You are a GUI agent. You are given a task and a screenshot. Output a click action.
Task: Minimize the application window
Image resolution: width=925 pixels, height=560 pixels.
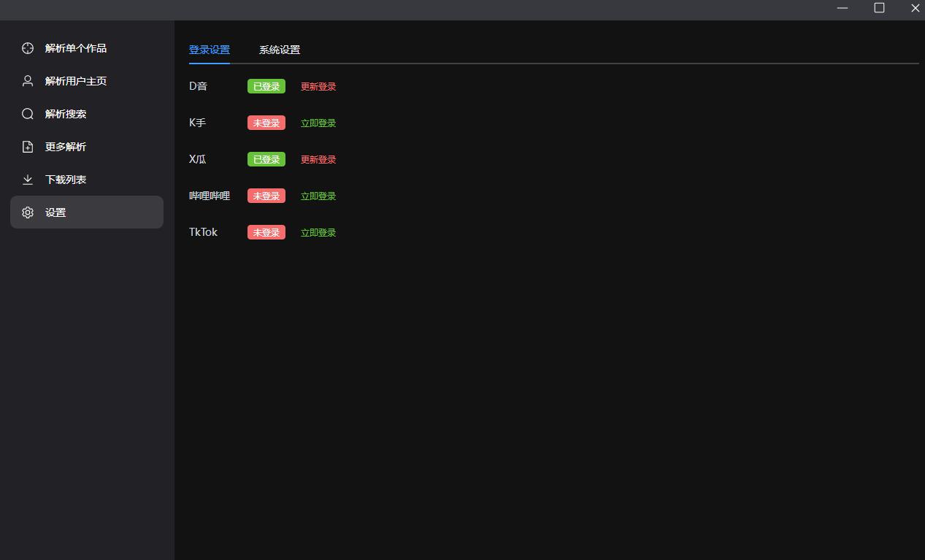pos(843,8)
